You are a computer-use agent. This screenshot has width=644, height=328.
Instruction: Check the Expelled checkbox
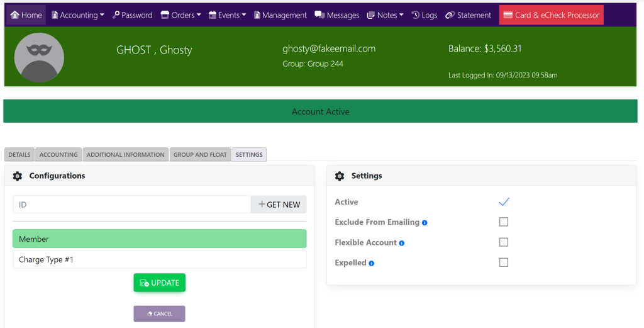[x=503, y=263]
